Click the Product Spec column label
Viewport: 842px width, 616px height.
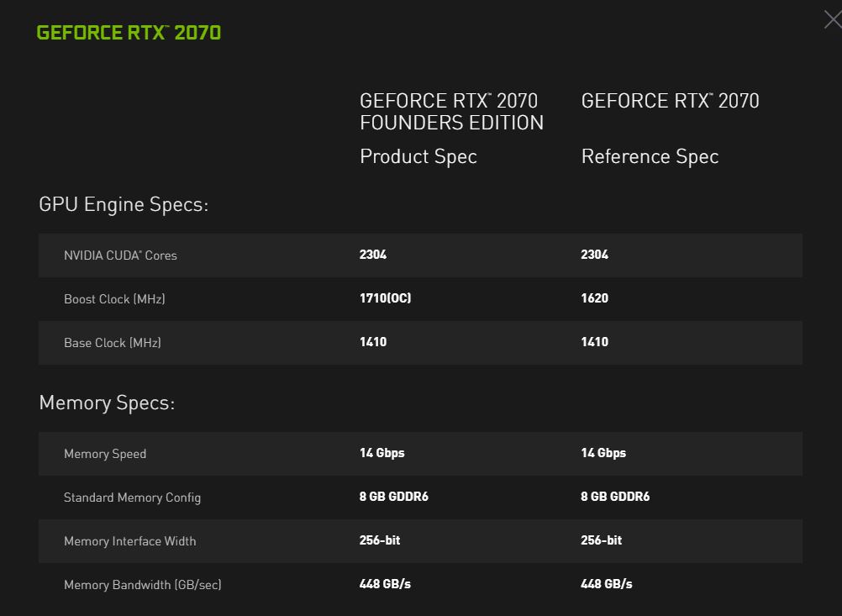click(x=418, y=156)
